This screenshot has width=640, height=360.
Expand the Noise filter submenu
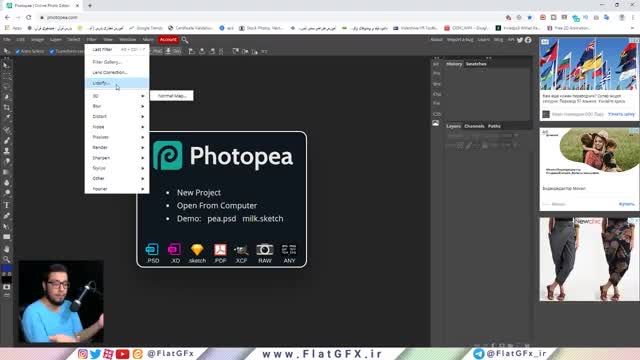[x=117, y=127]
